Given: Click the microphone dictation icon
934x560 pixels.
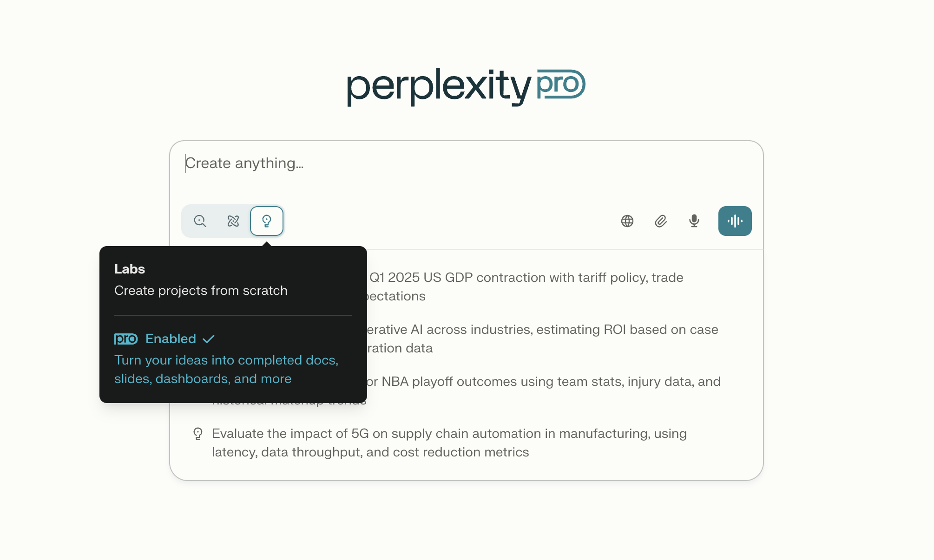Looking at the screenshot, I should (693, 221).
